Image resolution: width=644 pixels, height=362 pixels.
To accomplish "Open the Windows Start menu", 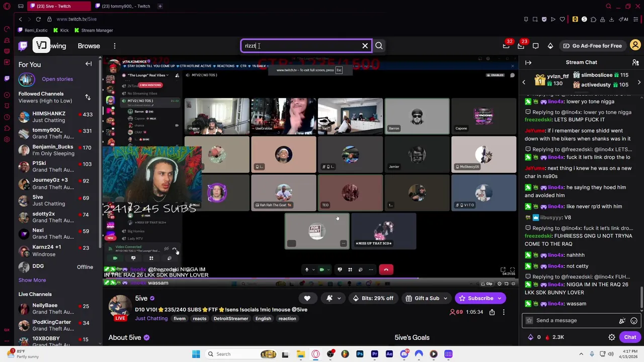I will pyautogui.click(x=196, y=354).
